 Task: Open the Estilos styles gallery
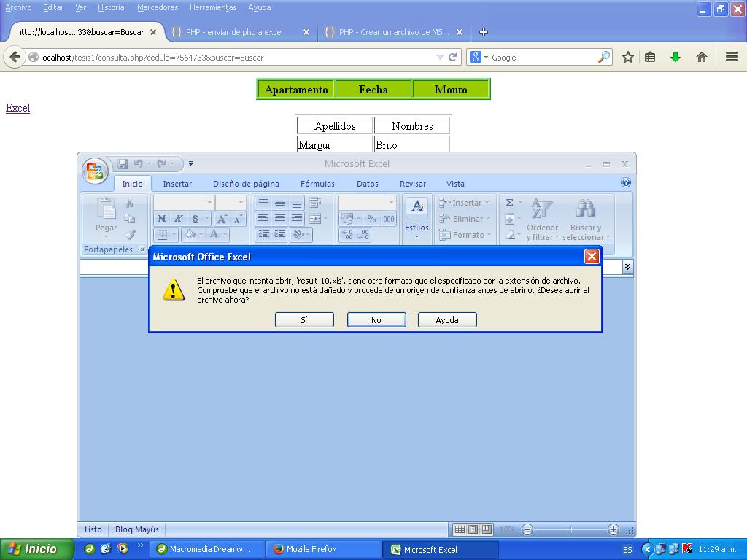click(x=417, y=217)
